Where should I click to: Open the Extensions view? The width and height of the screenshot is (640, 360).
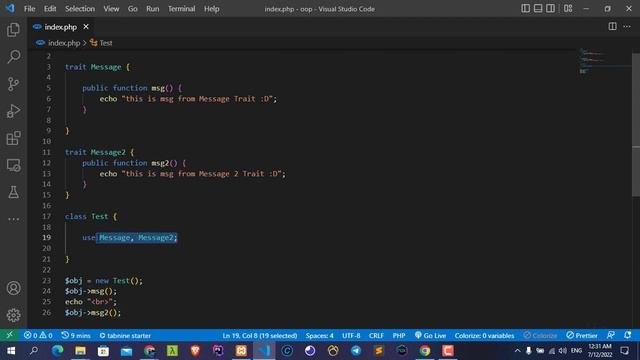coord(13,138)
